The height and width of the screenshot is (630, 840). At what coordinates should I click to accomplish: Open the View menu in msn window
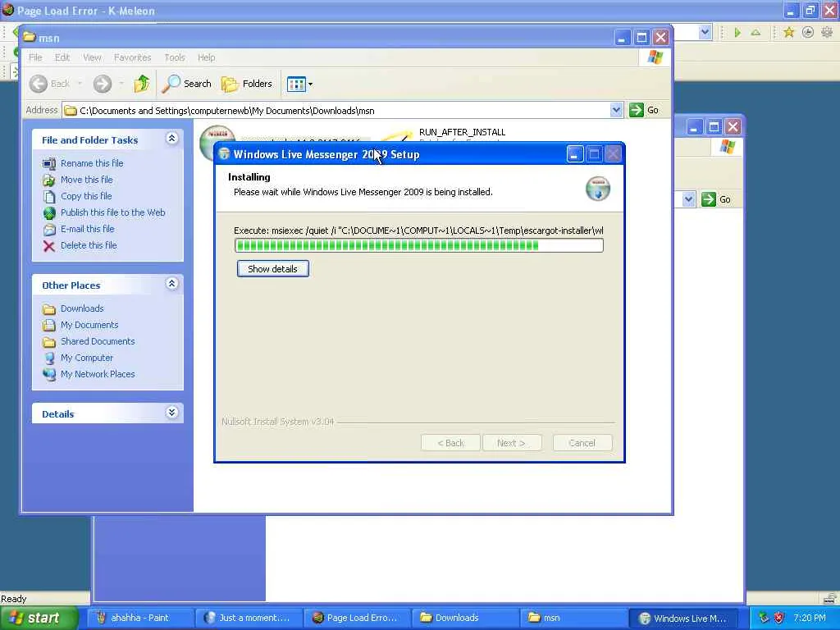click(92, 57)
